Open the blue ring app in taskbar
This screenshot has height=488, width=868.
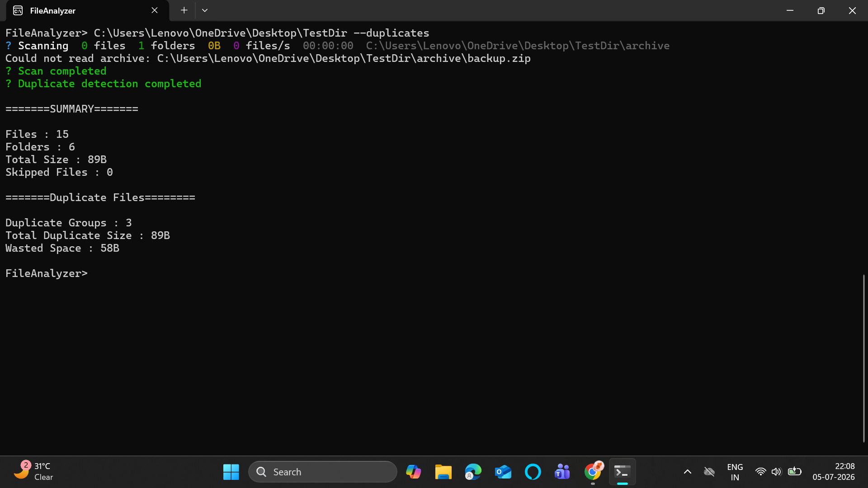533,472
